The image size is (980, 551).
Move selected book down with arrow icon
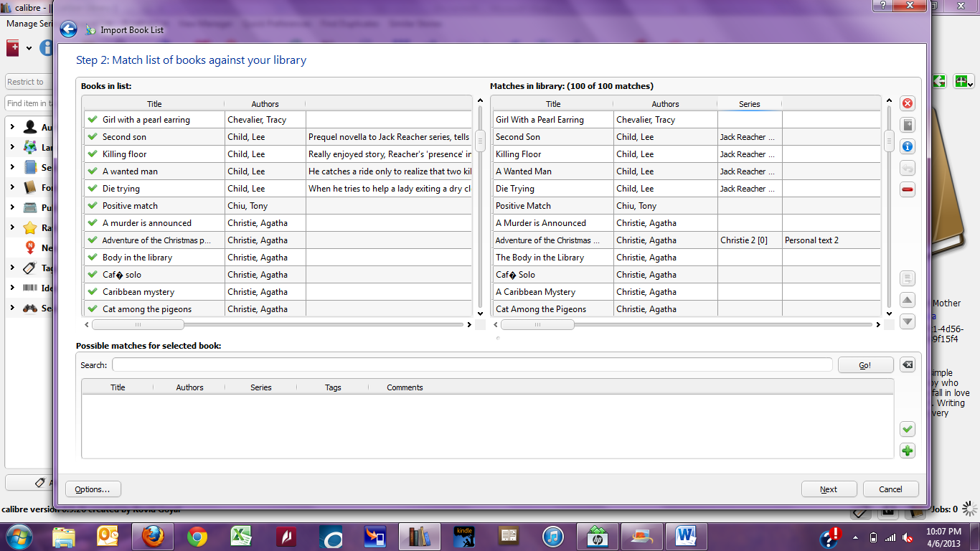pos(908,321)
